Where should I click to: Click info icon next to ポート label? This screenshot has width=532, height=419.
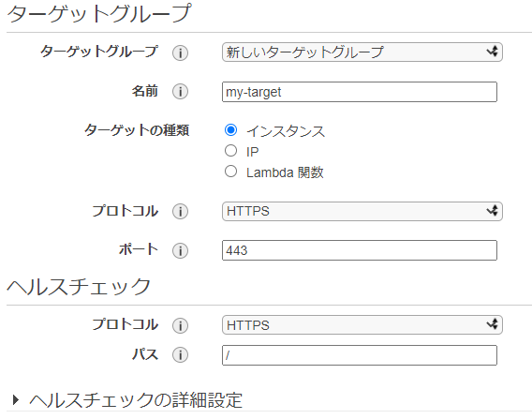pos(180,251)
